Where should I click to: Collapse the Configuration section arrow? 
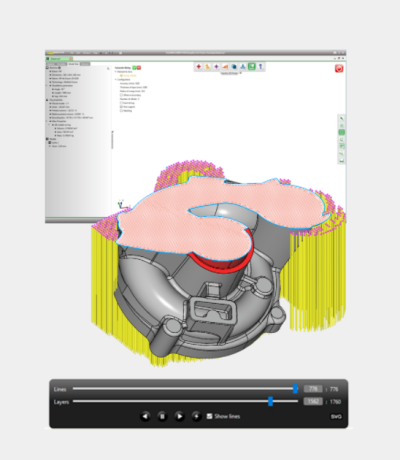pyautogui.click(x=116, y=80)
